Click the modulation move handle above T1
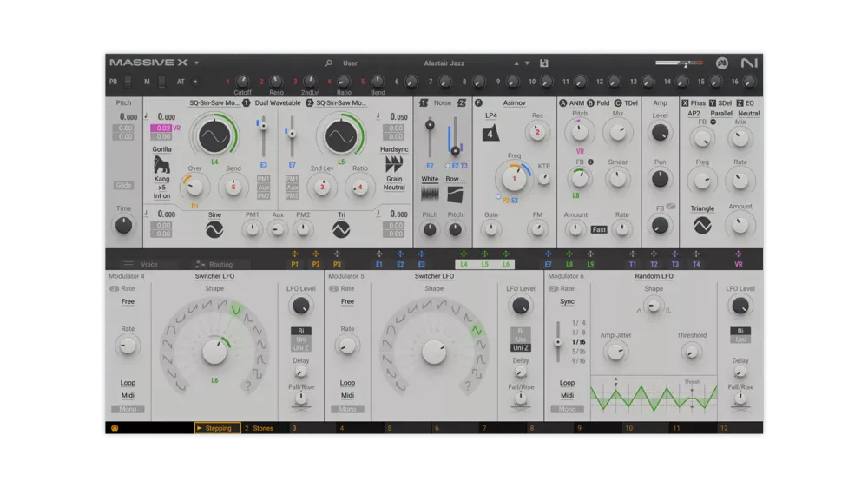 click(x=633, y=254)
